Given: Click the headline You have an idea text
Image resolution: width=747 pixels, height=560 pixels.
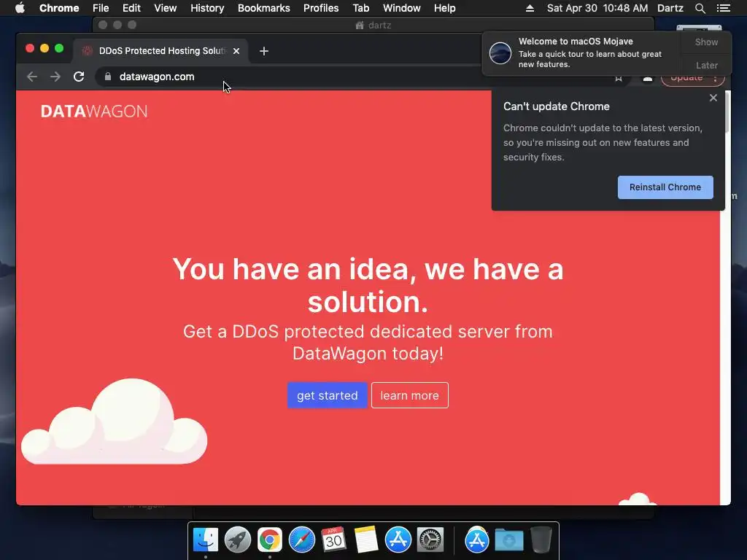Looking at the screenshot, I should tap(368, 285).
